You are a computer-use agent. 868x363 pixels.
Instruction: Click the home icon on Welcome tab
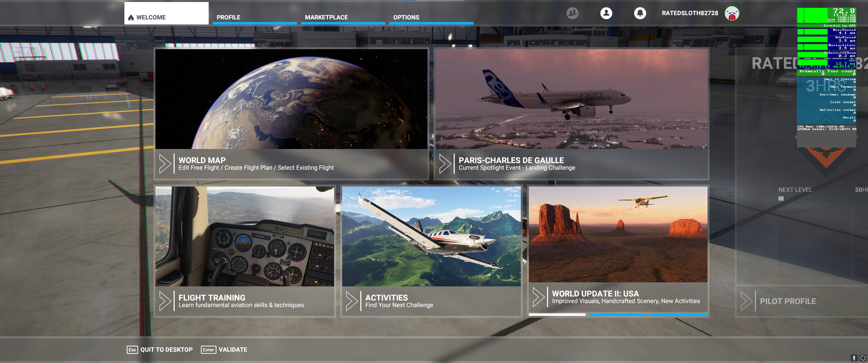131,17
